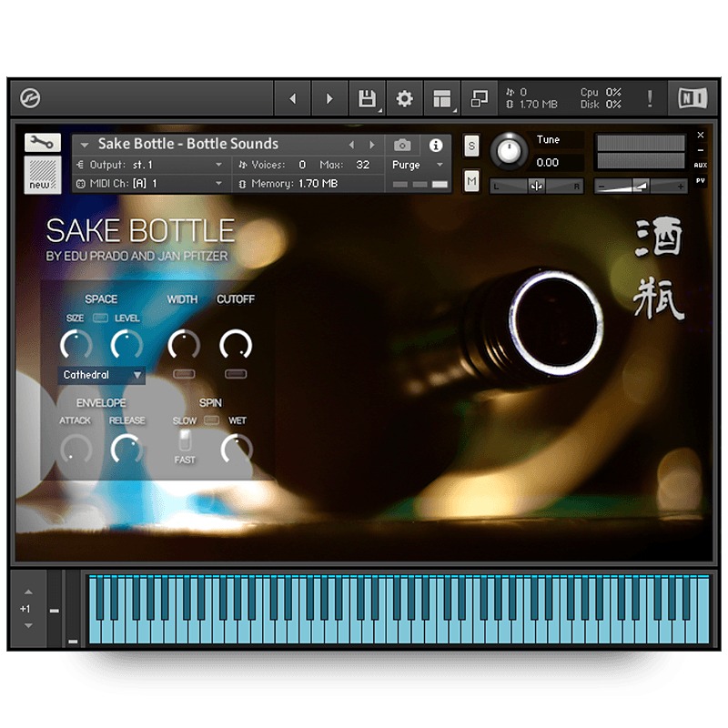
Task: Show the instrument info icon
Action: point(436,146)
